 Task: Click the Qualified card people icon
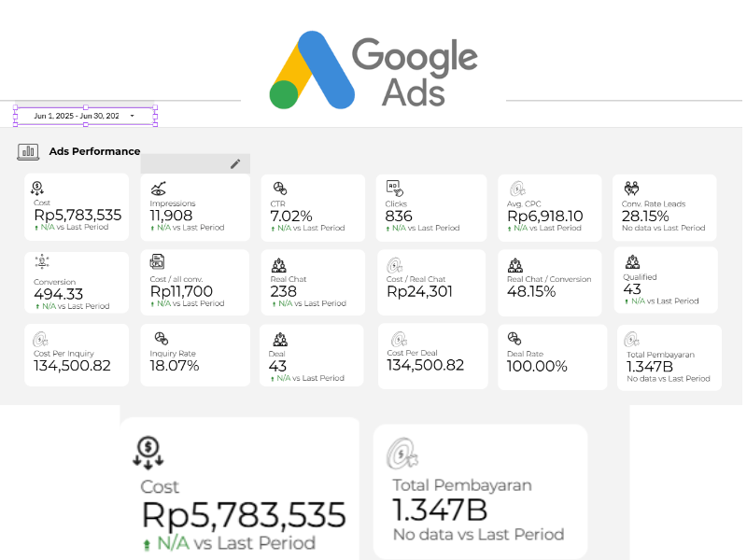click(633, 262)
